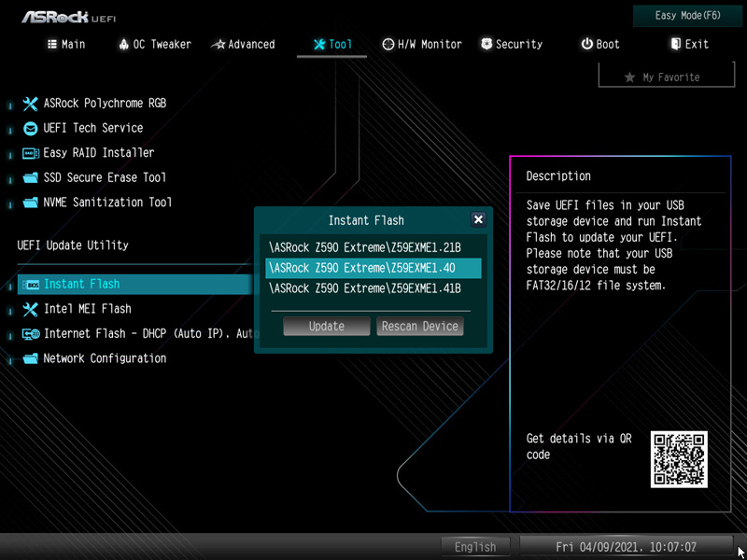Screen dimensions: 747x560
Task: Open the Advanced tab
Action: [243, 44]
